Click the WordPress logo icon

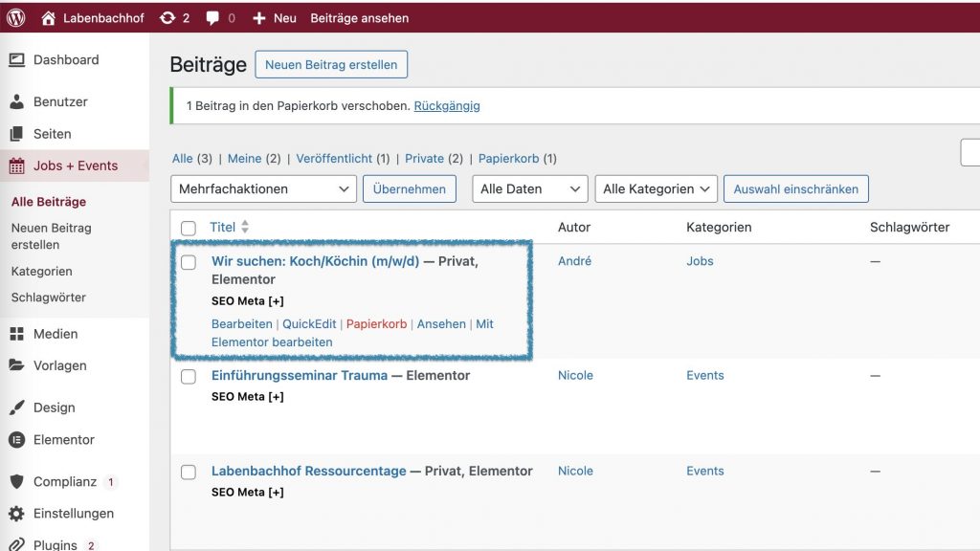(16, 17)
